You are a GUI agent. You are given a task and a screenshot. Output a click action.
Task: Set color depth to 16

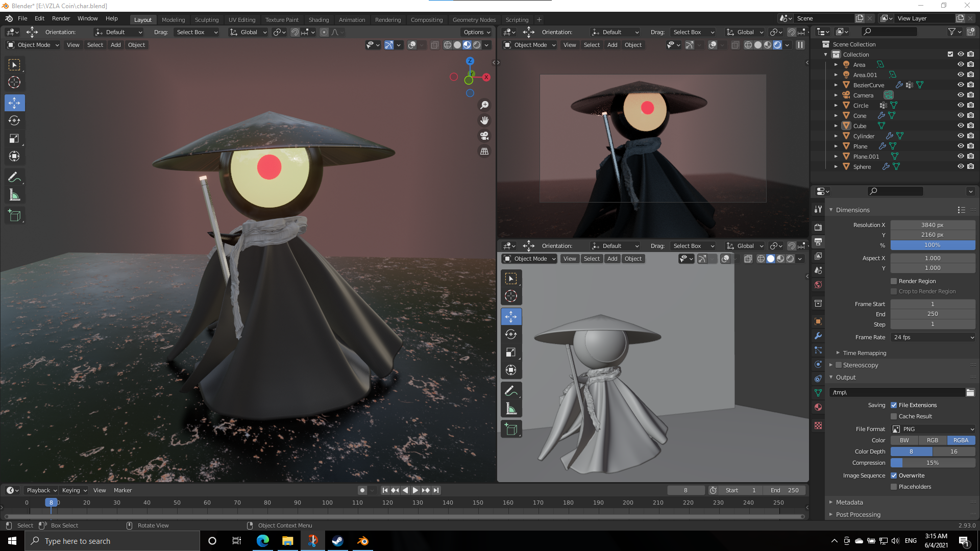953,452
